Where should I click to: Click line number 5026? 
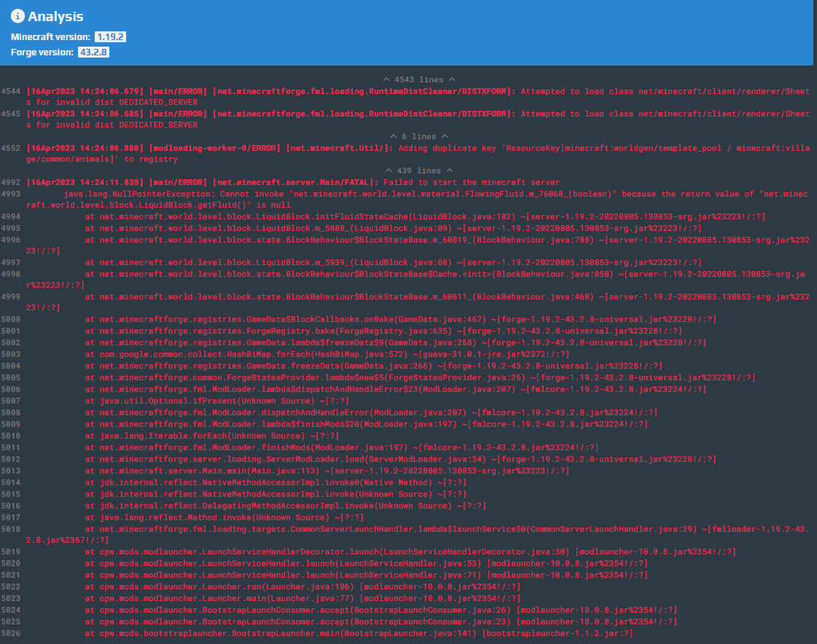[11, 634]
